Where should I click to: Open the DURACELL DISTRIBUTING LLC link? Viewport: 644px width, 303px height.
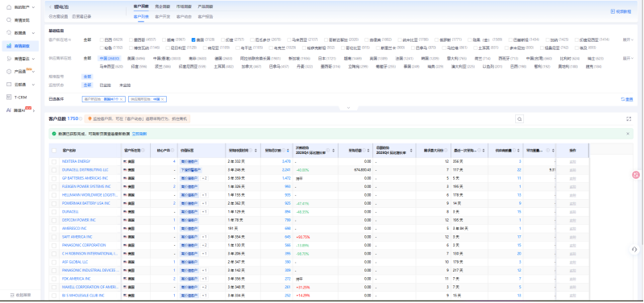[85, 170]
